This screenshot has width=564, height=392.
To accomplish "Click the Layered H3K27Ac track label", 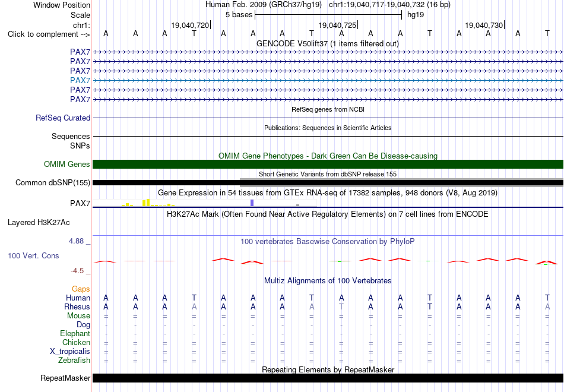I will pyautogui.click(x=39, y=223).
